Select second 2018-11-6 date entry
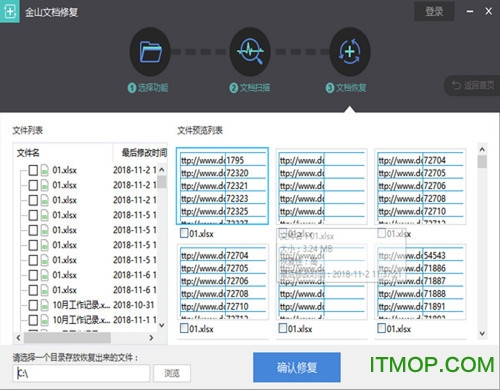500x390 pixels. point(135,290)
